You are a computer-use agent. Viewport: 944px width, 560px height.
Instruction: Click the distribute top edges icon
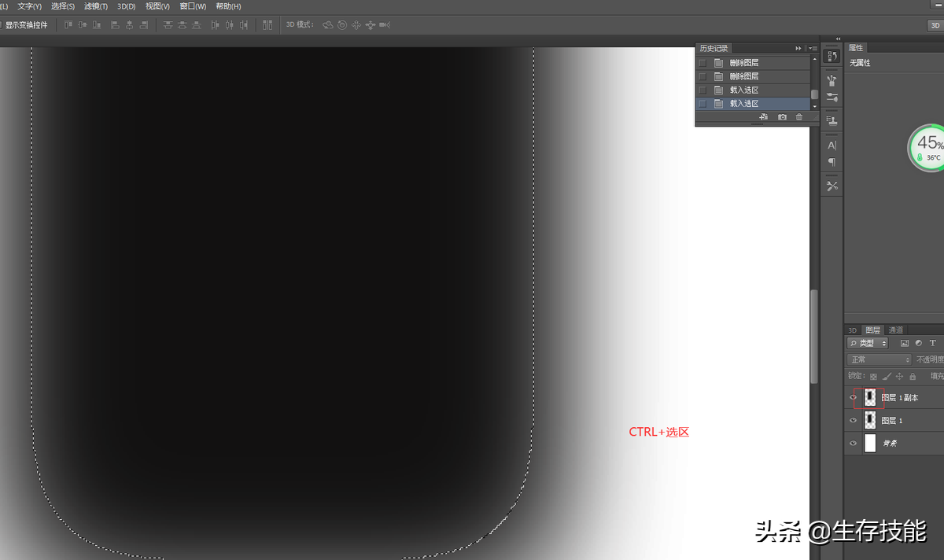coord(168,25)
